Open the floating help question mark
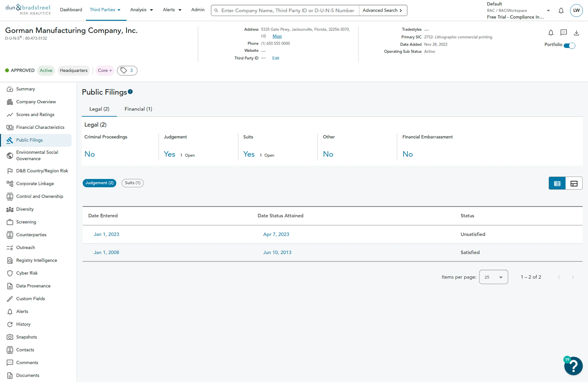588x382 pixels. [x=573, y=366]
